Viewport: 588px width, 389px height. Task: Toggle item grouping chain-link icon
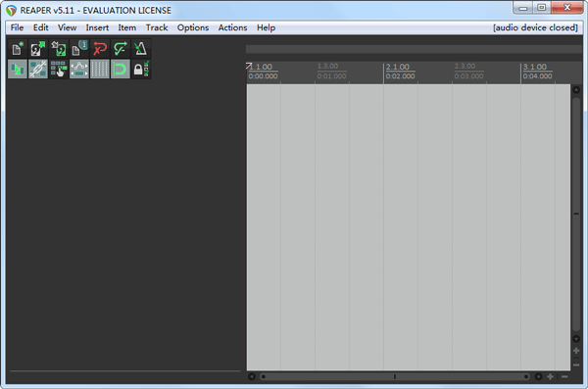pyautogui.click(x=38, y=69)
